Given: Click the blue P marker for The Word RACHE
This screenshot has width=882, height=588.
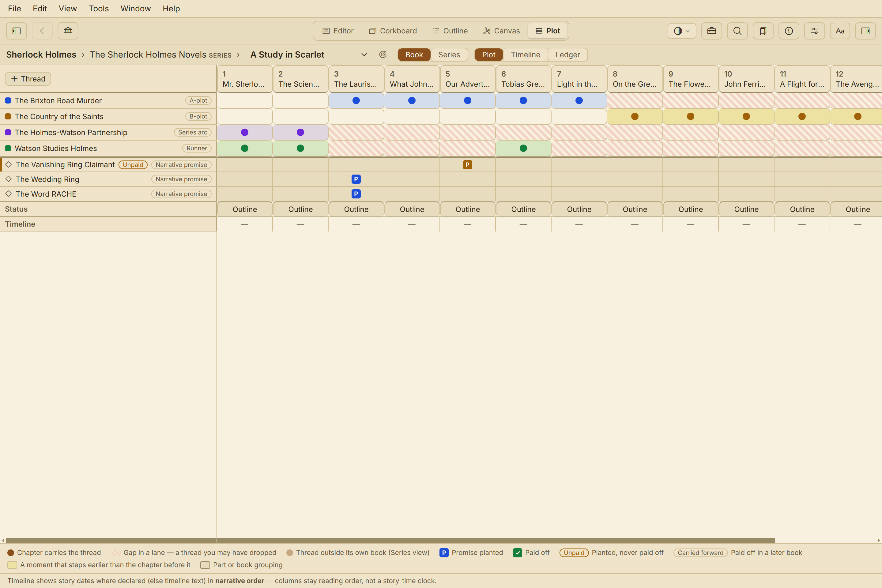Looking at the screenshot, I should tap(356, 194).
